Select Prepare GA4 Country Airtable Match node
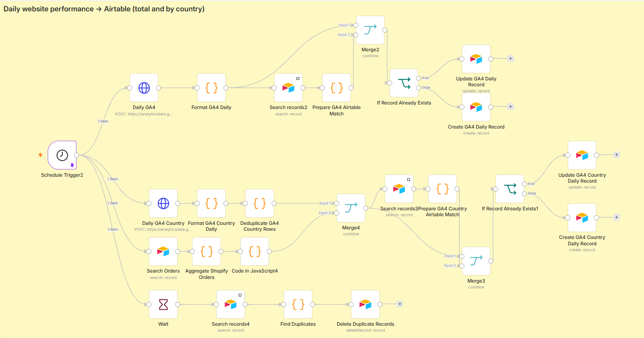 (x=443, y=189)
